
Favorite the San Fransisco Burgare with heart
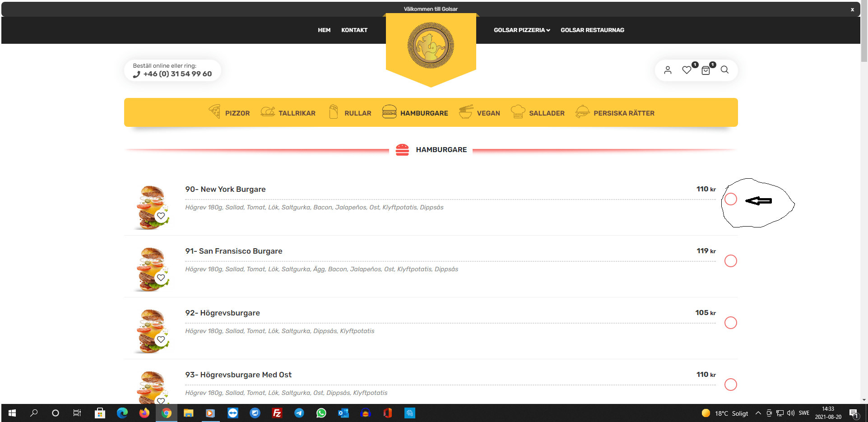click(161, 278)
